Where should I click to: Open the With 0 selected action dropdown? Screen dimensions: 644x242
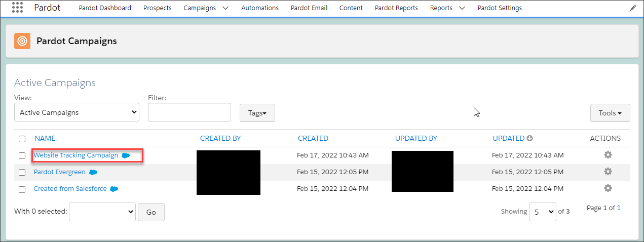pos(102,212)
